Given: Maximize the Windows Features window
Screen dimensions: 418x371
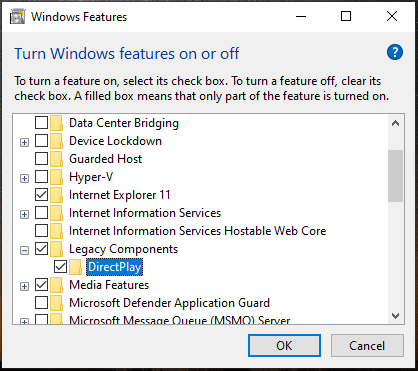Looking at the screenshot, I should point(346,16).
